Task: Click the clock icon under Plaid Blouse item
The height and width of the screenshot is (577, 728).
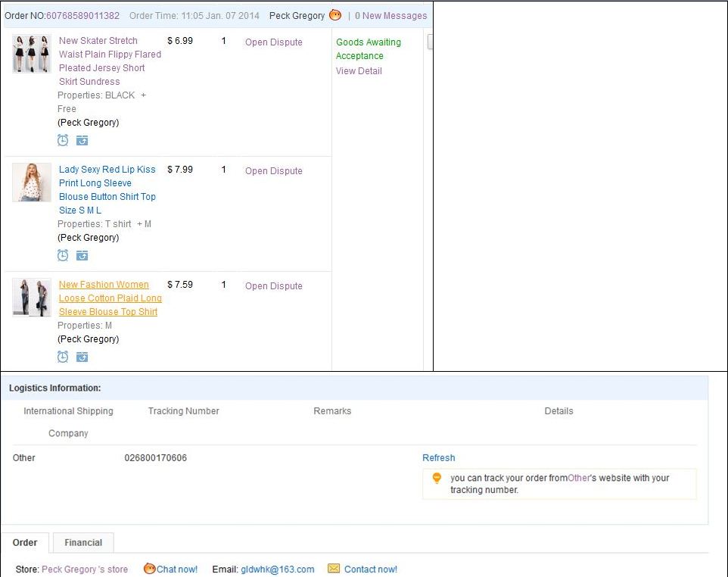Action: 63,357
